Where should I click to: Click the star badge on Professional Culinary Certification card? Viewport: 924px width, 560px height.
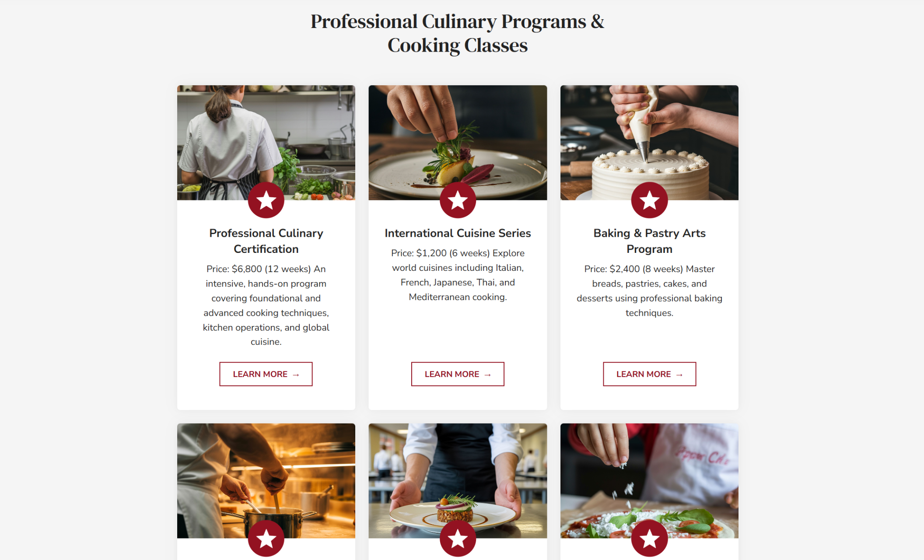[x=266, y=200]
